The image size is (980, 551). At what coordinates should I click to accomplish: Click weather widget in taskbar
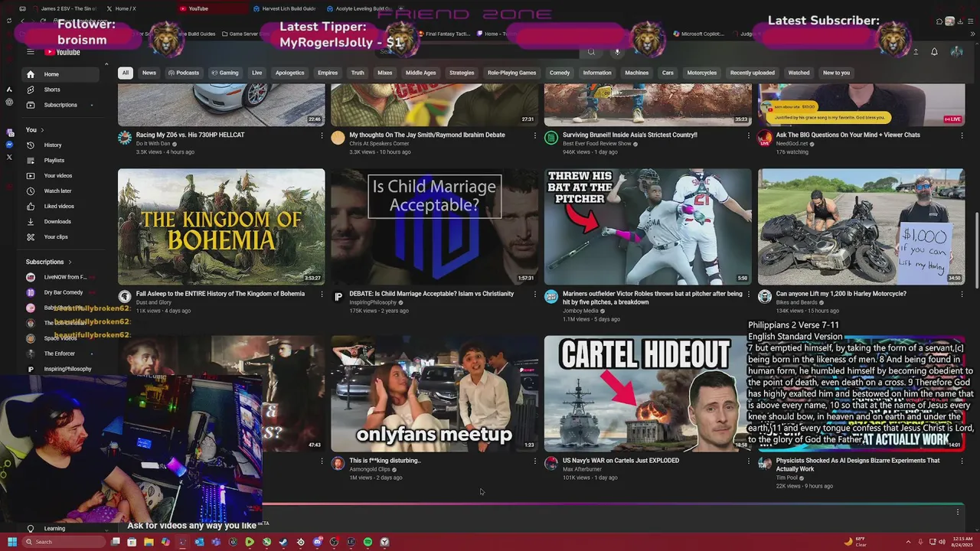pyautogui.click(x=855, y=542)
